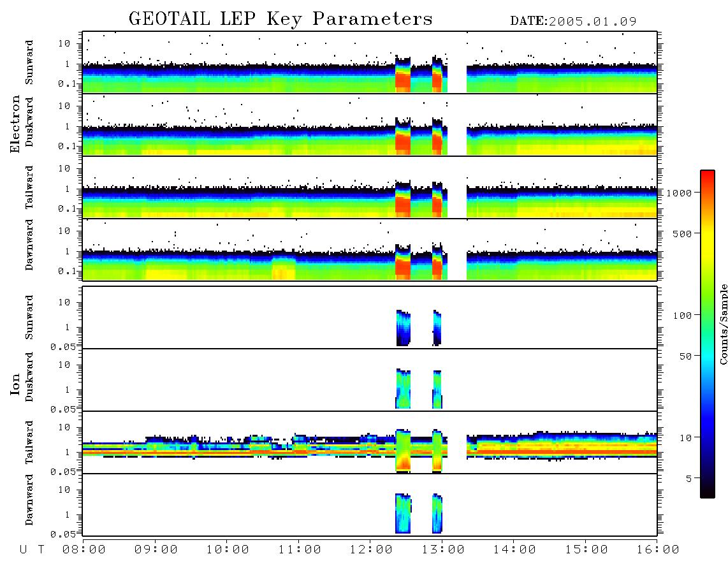This screenshot has height=561, width=728.
Task: Select the Duskward label of the Electron group
Action: point(29,122)
